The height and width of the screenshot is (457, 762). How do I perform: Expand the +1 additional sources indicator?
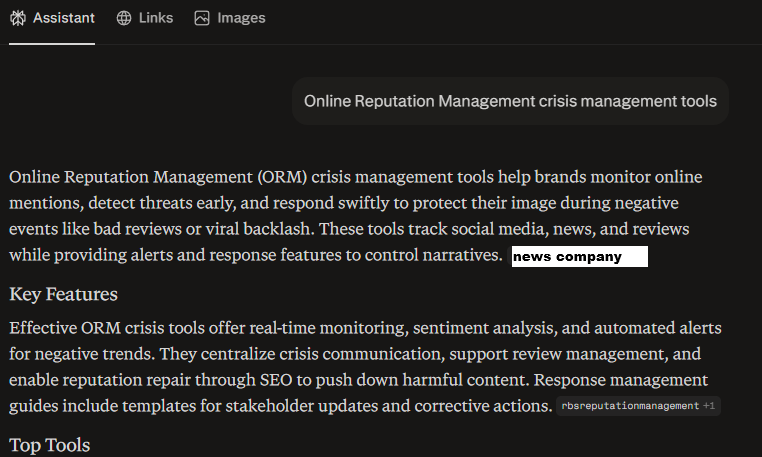click(710, 406)
